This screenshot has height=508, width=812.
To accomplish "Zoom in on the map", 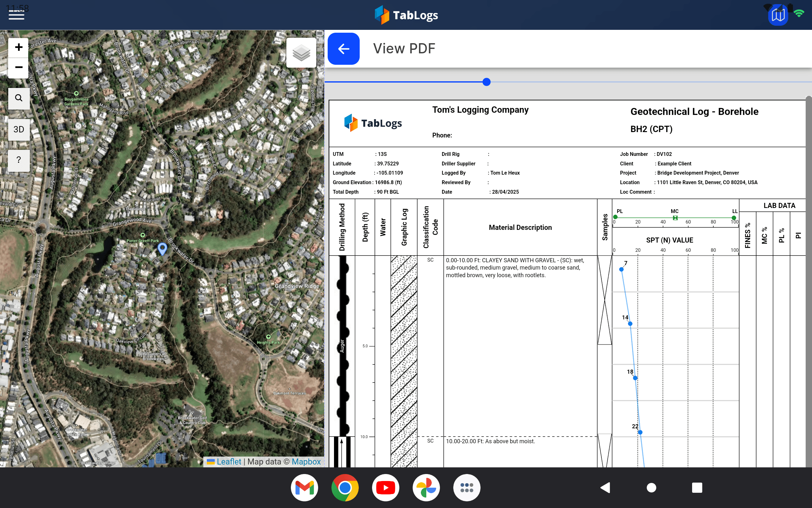I will tap(18, 47).
